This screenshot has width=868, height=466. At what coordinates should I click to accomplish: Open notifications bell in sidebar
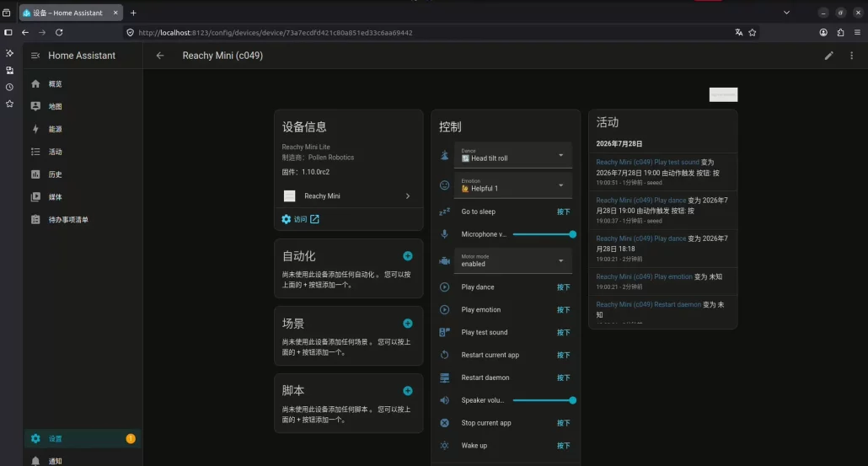click(35, 460)
